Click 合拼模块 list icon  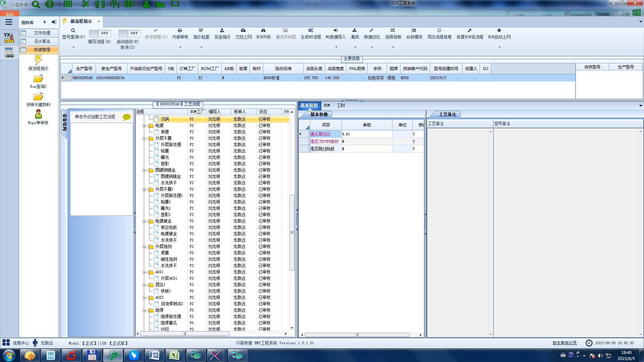click(x=414, y=31)
